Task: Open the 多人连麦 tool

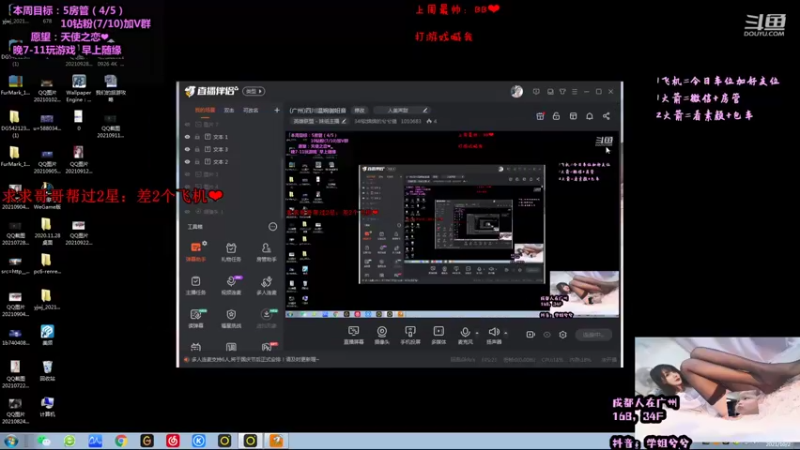Action: 266,285
